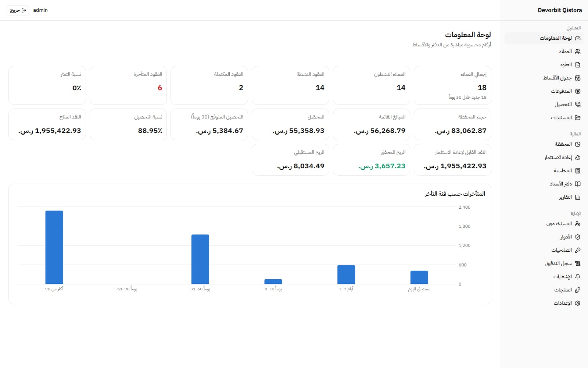Select the chart bar for مستحق اليوم
This screenshot has height=368, width=588.
coord(419,277)
